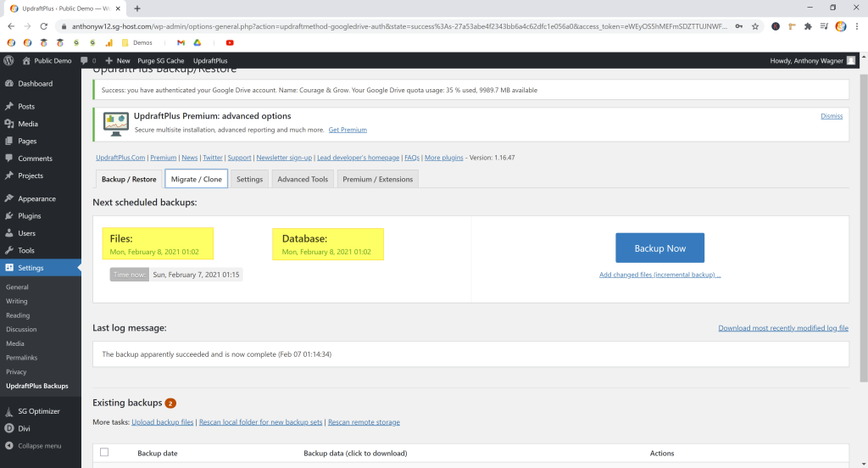Open SG Optimizer in sidebar
Screen dimensions: 868x468
coord(41,411)
